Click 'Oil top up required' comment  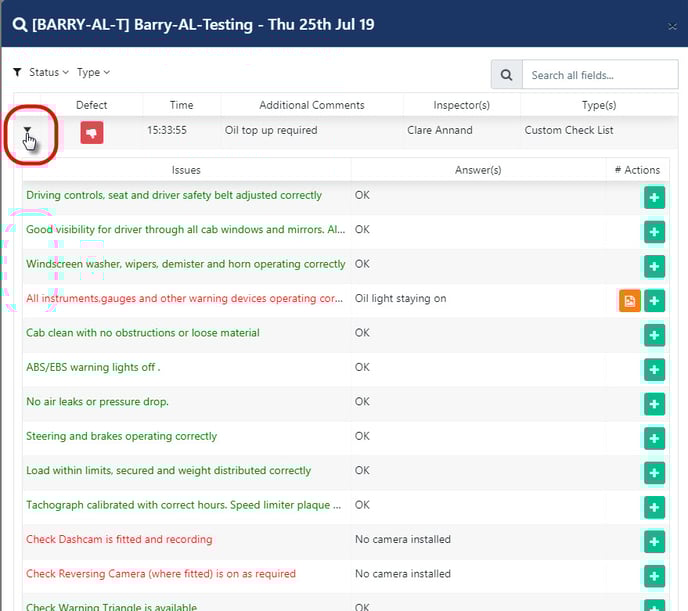point(271,130)
